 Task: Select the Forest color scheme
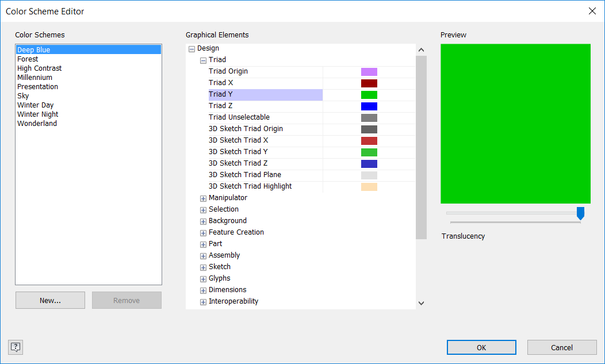[x=89, y=59]
